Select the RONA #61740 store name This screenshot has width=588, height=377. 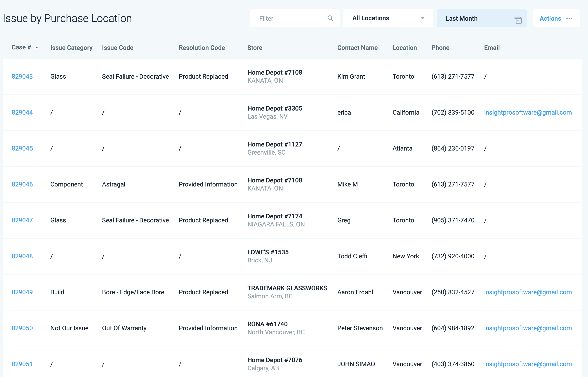pos(267,324)
